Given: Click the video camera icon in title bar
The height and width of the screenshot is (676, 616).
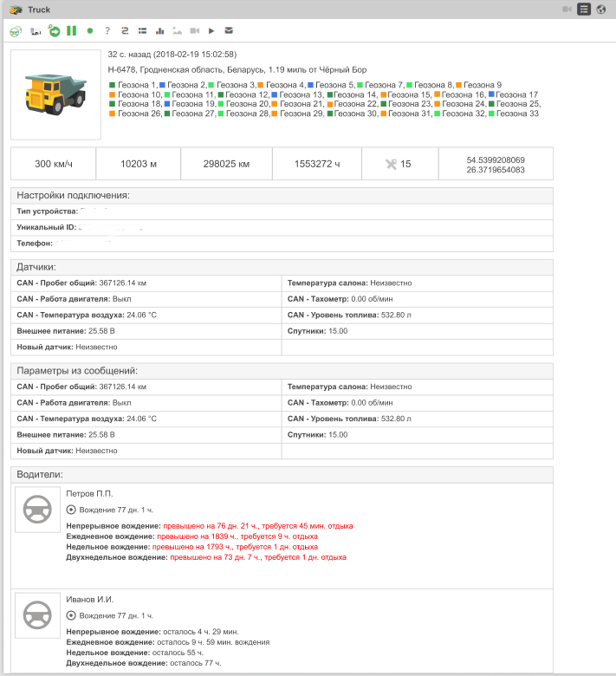Looking at the screenshot, I should click(567, 10).
